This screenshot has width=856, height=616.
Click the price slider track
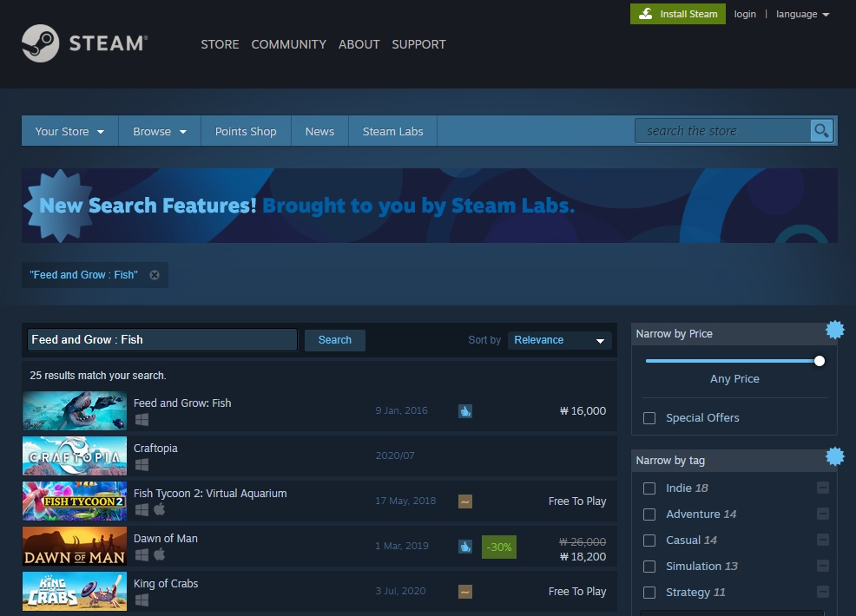point(732,361)
